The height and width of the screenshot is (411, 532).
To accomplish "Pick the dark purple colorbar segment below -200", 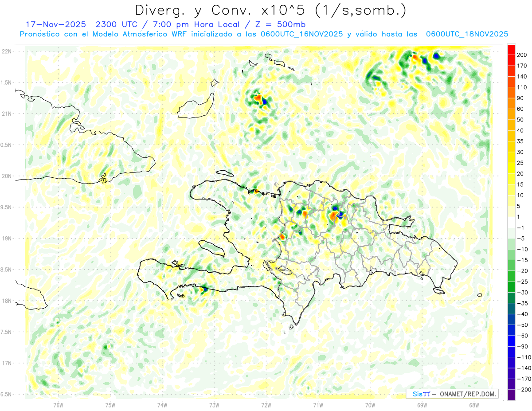I will pos(511,395).
